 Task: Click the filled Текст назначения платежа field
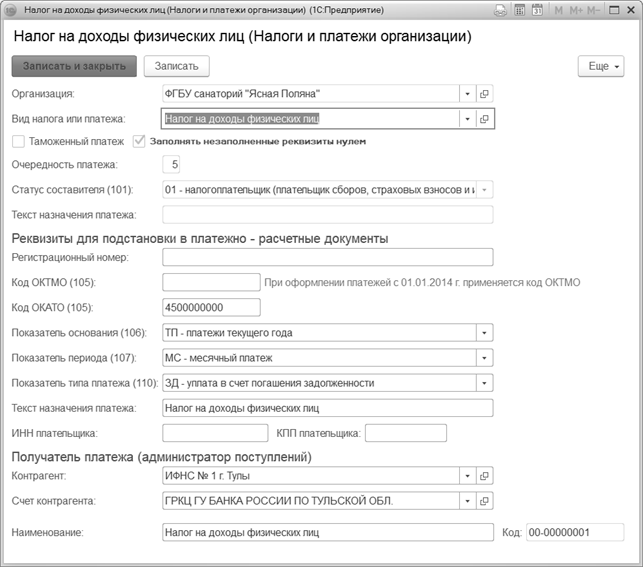(x=328, y=408)
